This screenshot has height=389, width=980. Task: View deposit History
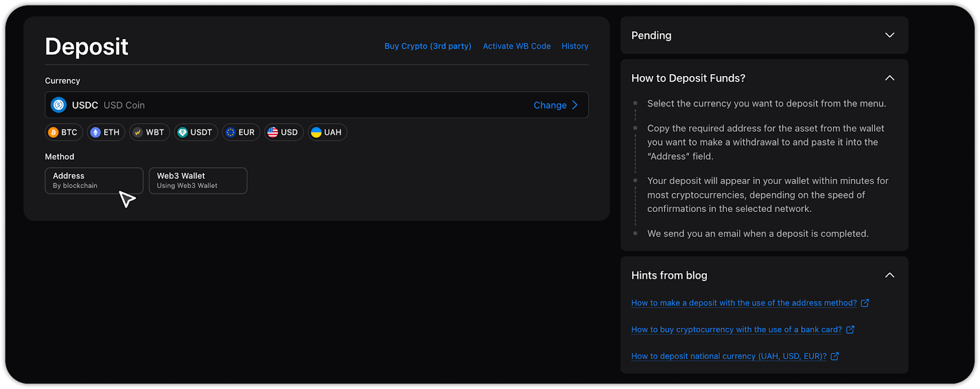click(x=575, y=46)
